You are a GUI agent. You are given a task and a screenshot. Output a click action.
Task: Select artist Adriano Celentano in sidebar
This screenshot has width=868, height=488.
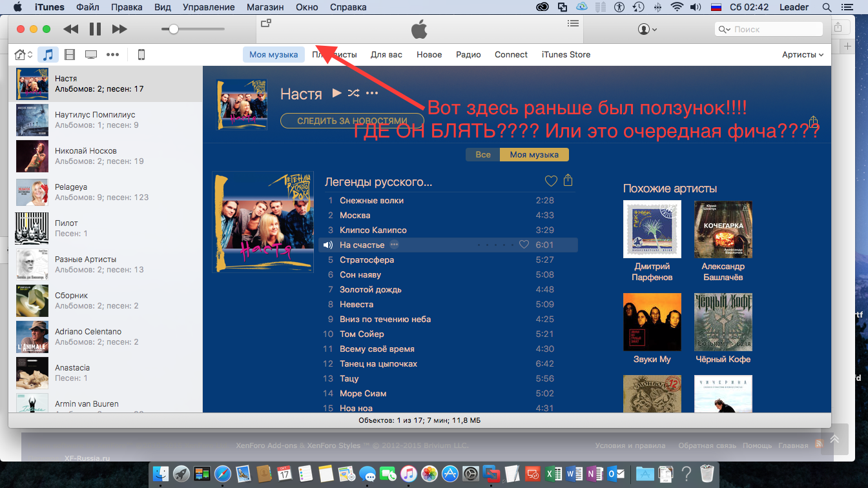[x=105, y=337]
